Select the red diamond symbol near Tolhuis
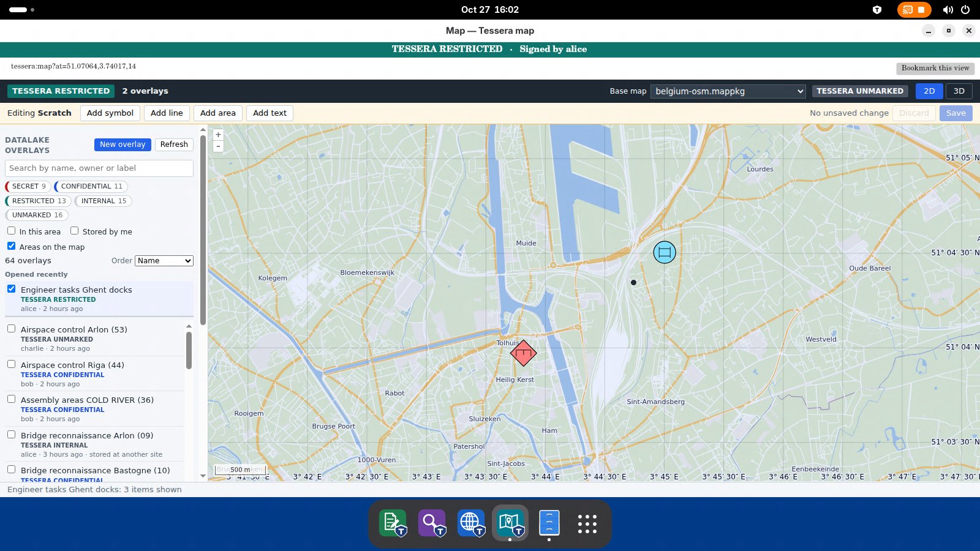 [x=523, y=353]
